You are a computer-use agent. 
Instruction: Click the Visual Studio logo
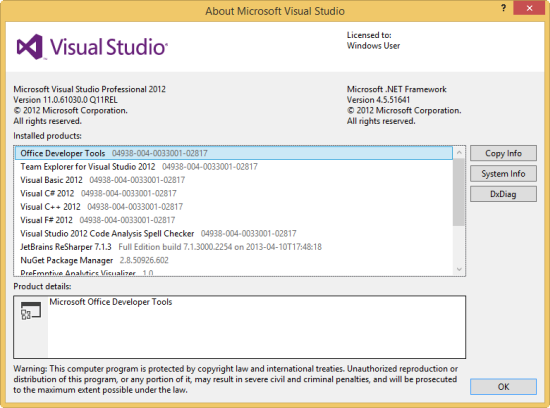tap(92, 47)
